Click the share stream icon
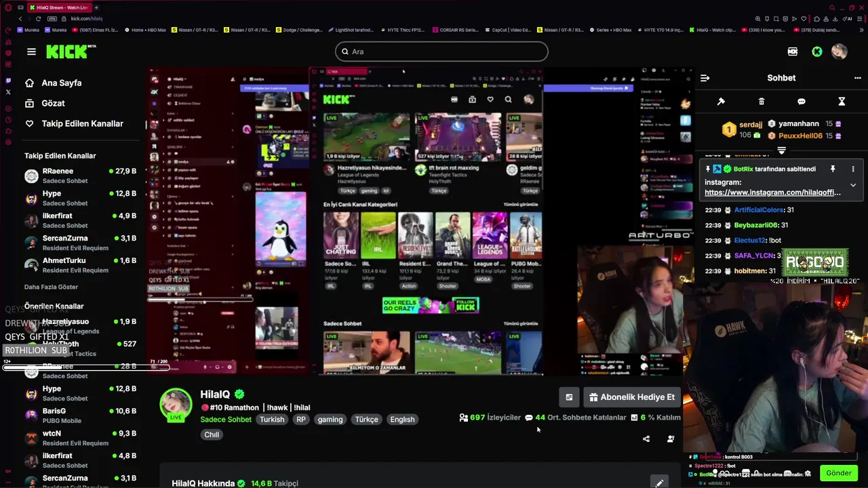This screenshot has height=488, width=868. tap(646, 439)
